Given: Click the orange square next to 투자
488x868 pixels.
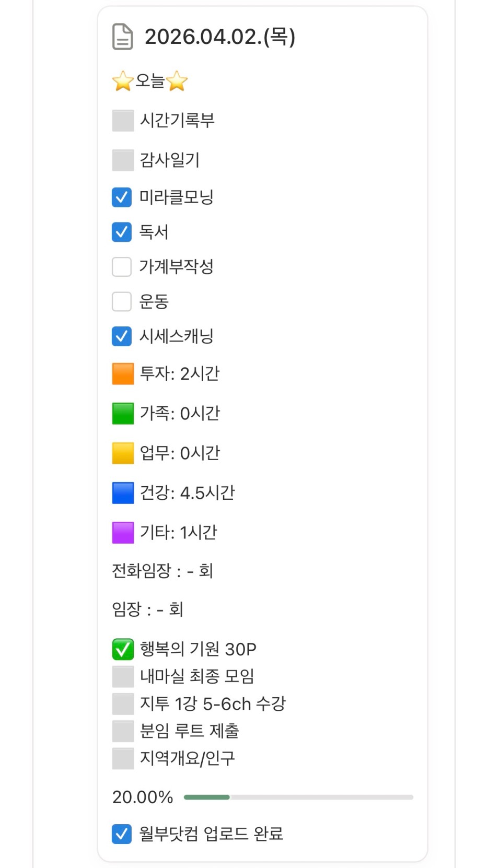Looking at the screenshot, I should [x=123, y=374].
